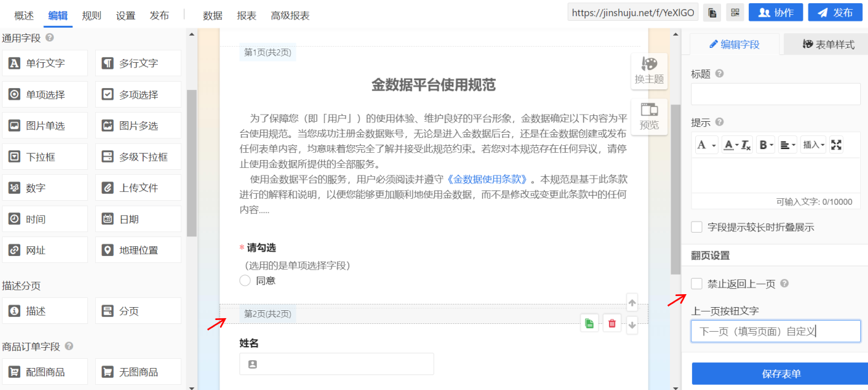Open the 报表 tab
Screen dimensions: 868x390
pos(247,16)
